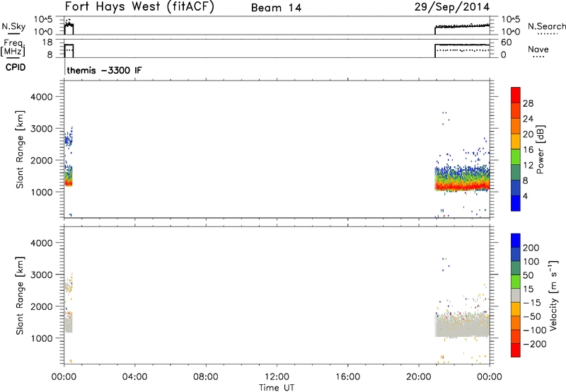Click the '60' tick on the Nave axis

coord(507,42)
